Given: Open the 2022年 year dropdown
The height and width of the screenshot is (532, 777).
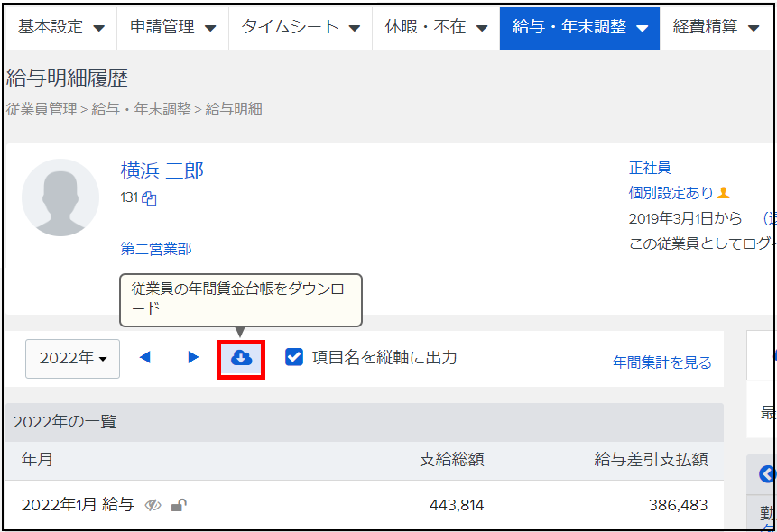Looking at the screenshot, I should [x=73, y=358].
